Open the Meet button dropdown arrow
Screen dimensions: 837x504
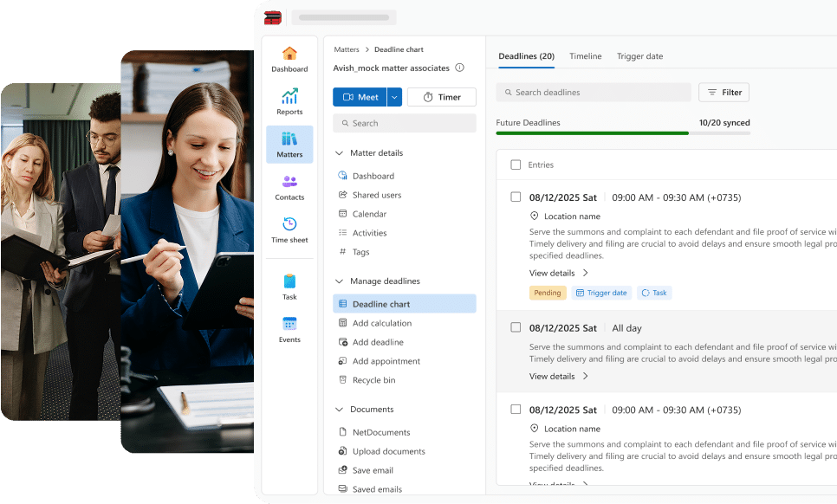pos(394,97)
